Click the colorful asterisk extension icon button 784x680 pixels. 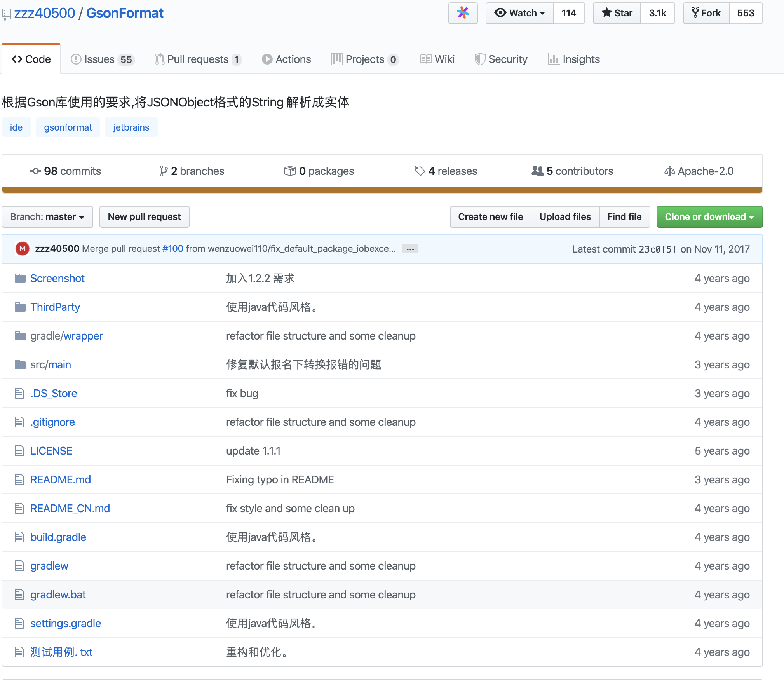tap(463, 13)
